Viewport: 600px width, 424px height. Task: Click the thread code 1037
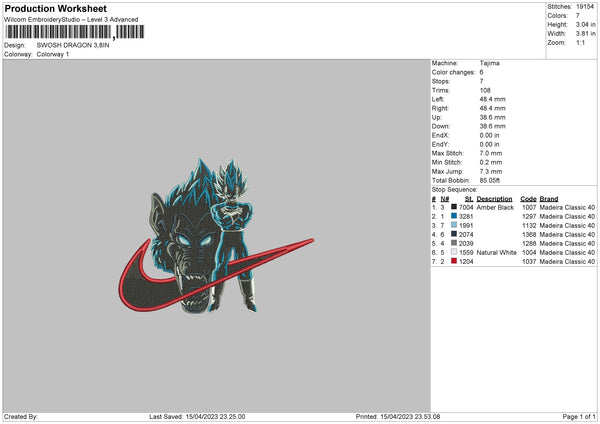click(x=529, y=261)
